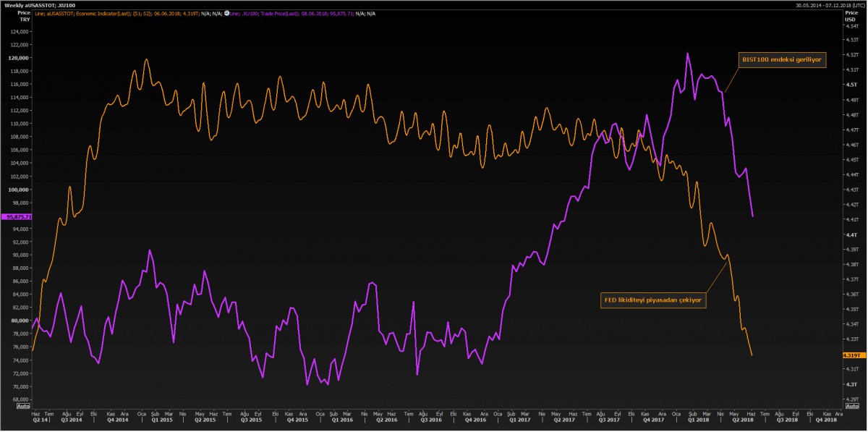
Task: Click the Q4 2016 time axis label
Action: tap(477, 419)
